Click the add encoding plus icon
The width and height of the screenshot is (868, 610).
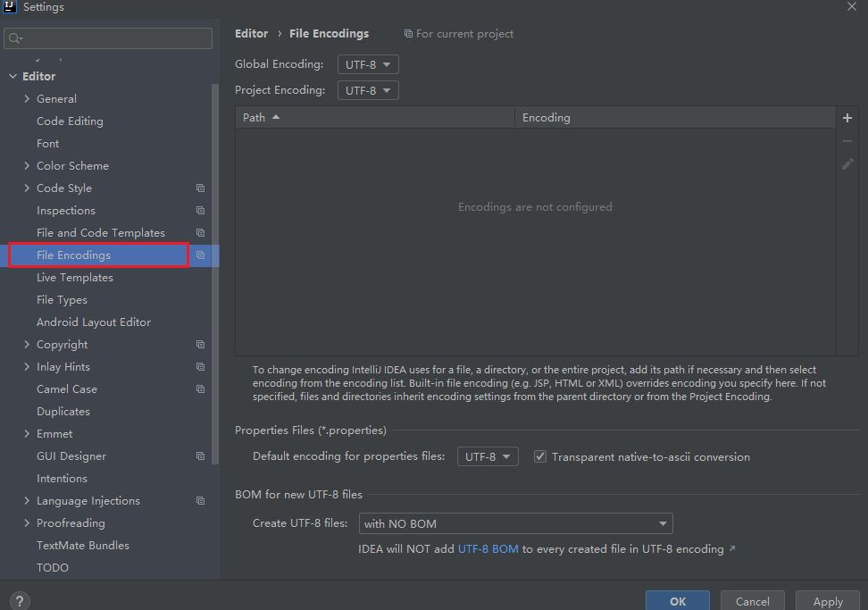[x=847, y=118]
